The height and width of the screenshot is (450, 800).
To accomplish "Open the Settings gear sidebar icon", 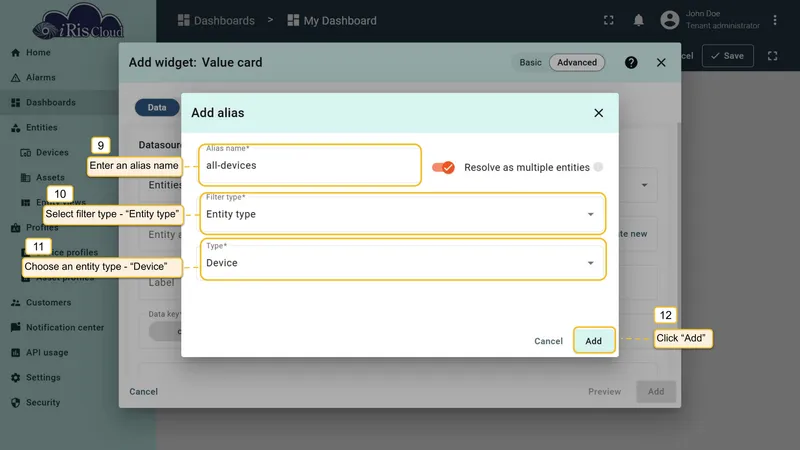I will coord(15,378).
